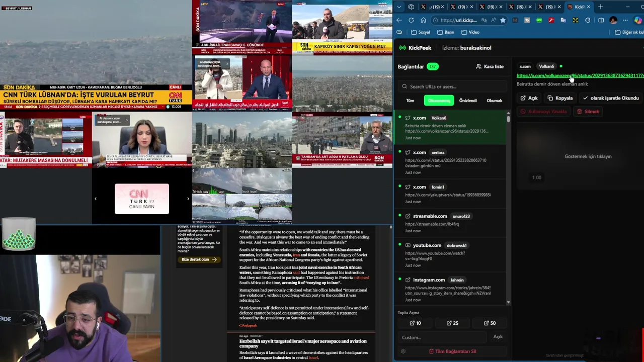644x362 pixels.
Task: Select the green Okunmamış filter tab
Action: [x=439, y=101]
